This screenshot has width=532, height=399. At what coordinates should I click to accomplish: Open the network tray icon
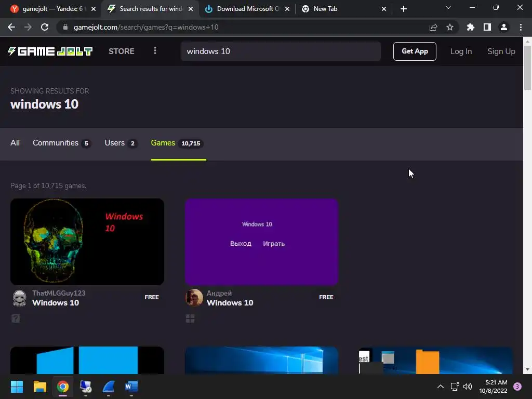[x=455, y=387]
